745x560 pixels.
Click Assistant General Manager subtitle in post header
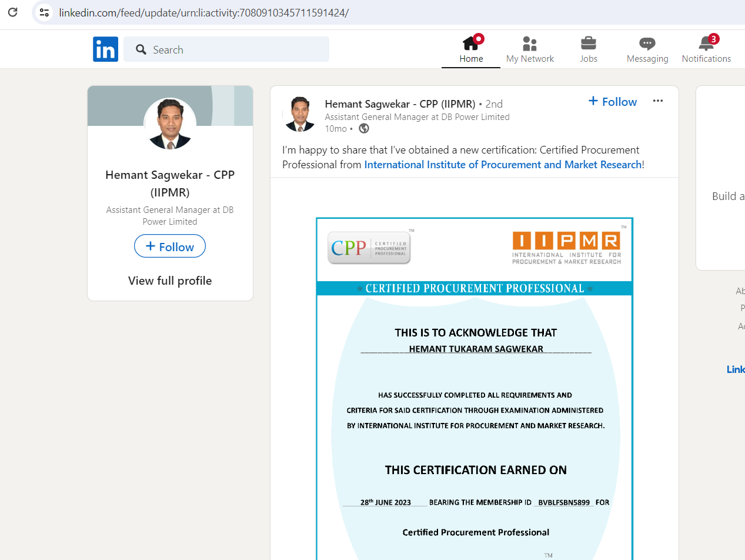(417, 117)
